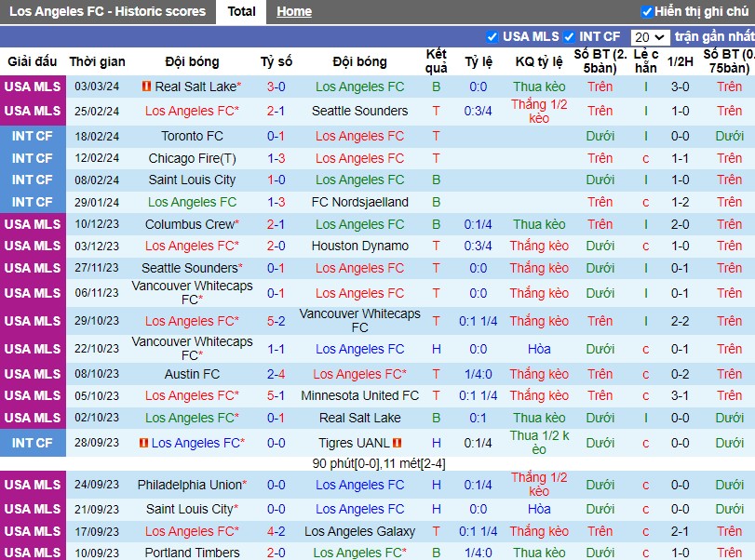Image resolution: width=755 pixels, height=560 pixels.
Task: Open Toronto FC team link
Action: 192,136
